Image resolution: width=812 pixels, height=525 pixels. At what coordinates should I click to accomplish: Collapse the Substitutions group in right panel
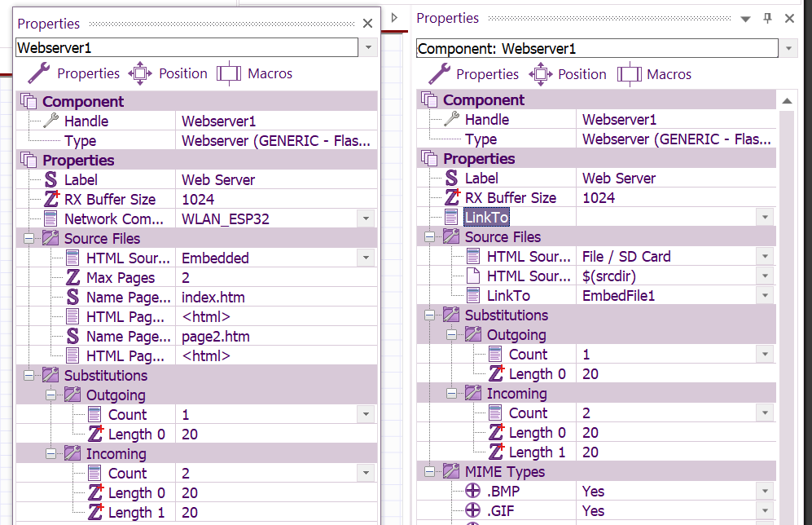(x=430, y=315)
